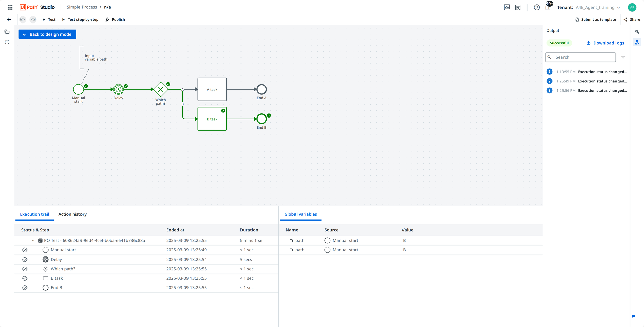Click the filter icon beside Search
Viewport: 644px width, 327px height.
pos(623,57)
